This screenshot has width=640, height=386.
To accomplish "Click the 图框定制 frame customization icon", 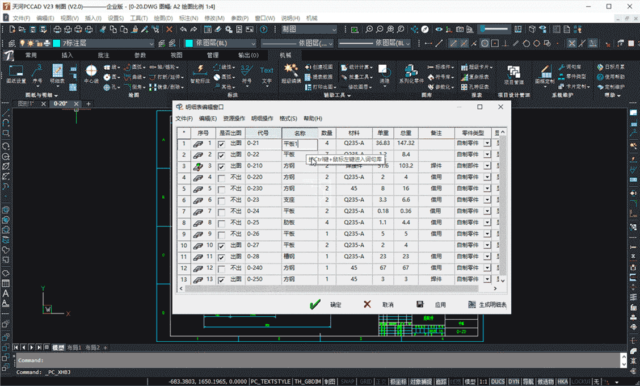I will [x=545, y=71].
